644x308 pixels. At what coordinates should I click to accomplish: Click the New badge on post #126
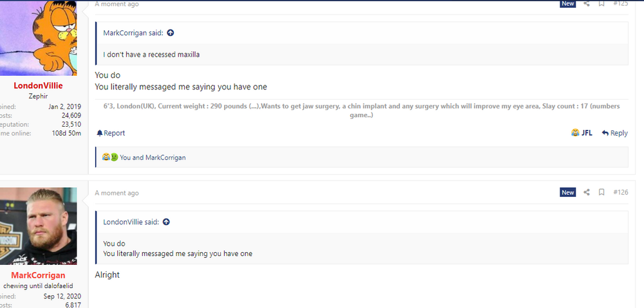tap(567, 192)
